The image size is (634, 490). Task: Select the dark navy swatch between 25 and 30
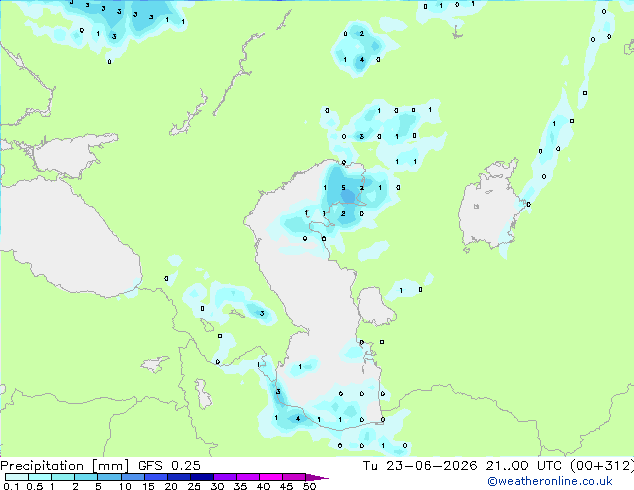click(201, 477)
